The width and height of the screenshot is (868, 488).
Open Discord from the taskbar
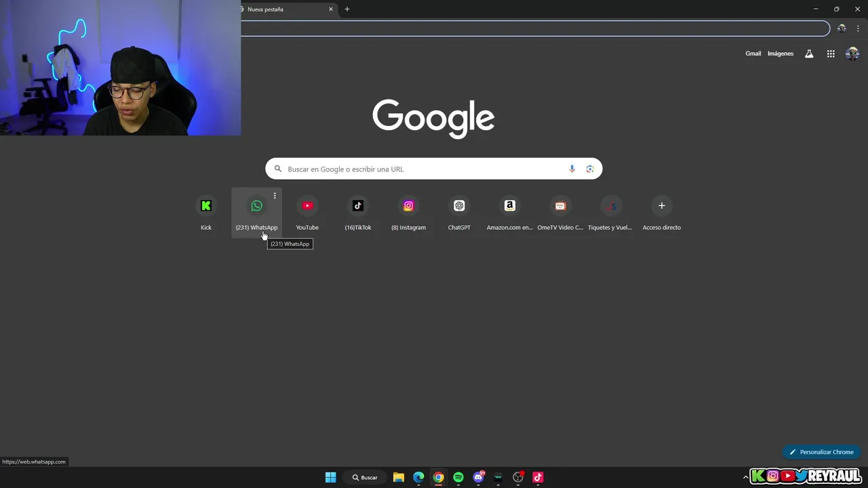point(479,477)
